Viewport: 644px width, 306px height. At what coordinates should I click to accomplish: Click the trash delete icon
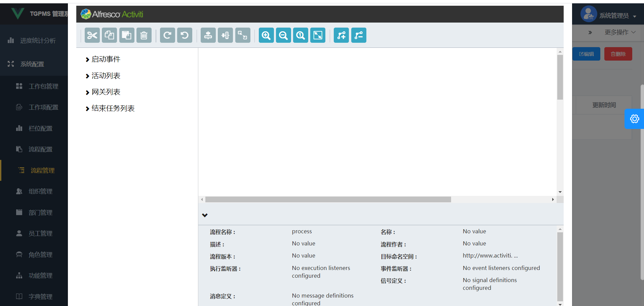click(x=144, y=35)
